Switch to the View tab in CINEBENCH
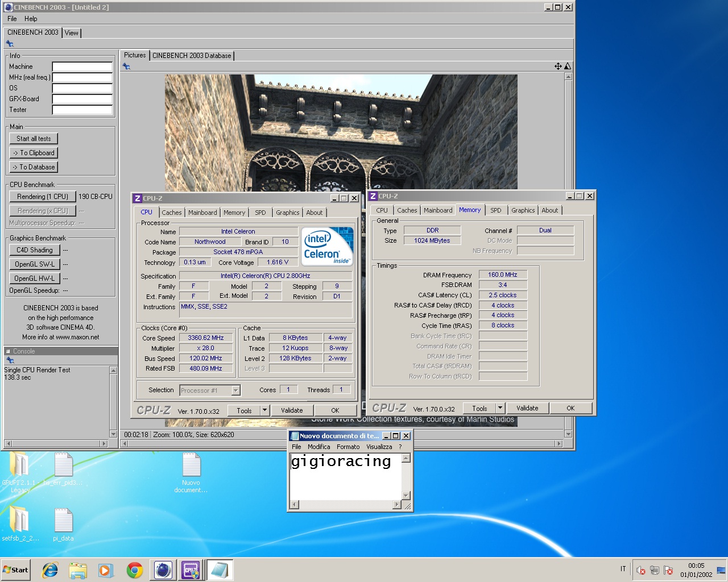The width and height of the screenshot is (728, 582). (72, 33)
